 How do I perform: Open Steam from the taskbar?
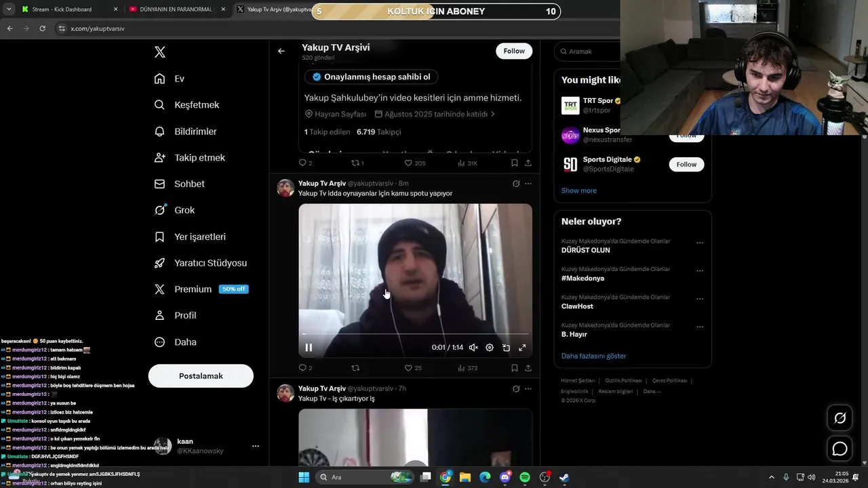point(564,477)
